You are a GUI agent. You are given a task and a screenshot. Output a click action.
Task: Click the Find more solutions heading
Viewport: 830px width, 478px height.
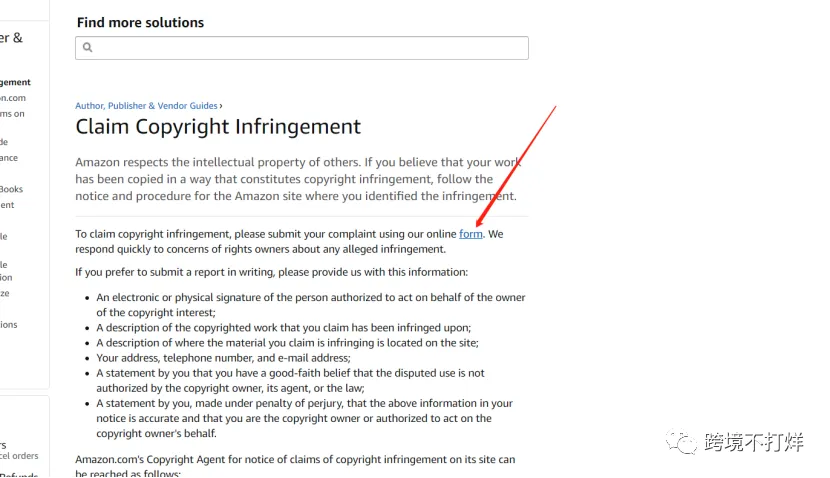140,23
